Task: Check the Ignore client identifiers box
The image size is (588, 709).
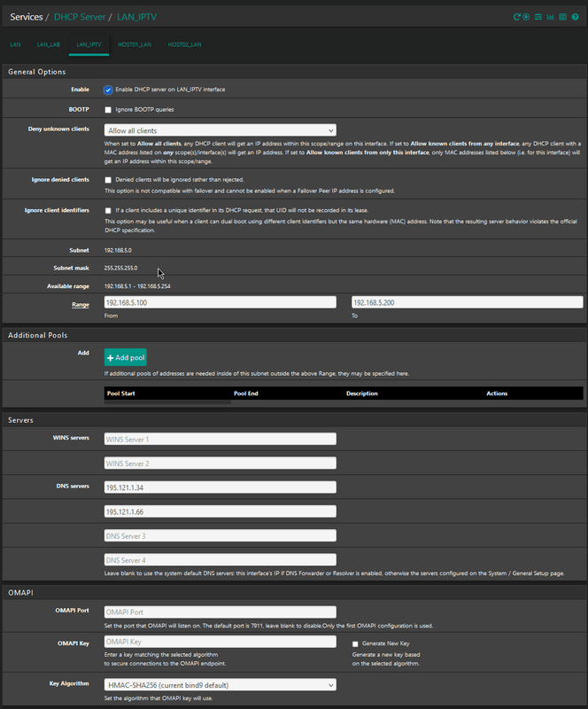Action: pos(108,211)
